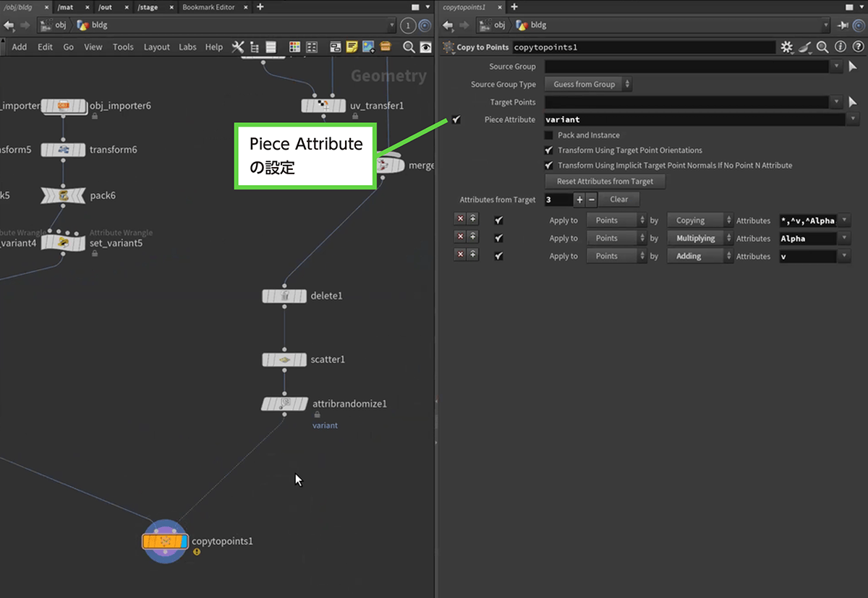This screenshot has width=868, height=598.
Task: Open the help question mark icon
Action: (856, 47)
